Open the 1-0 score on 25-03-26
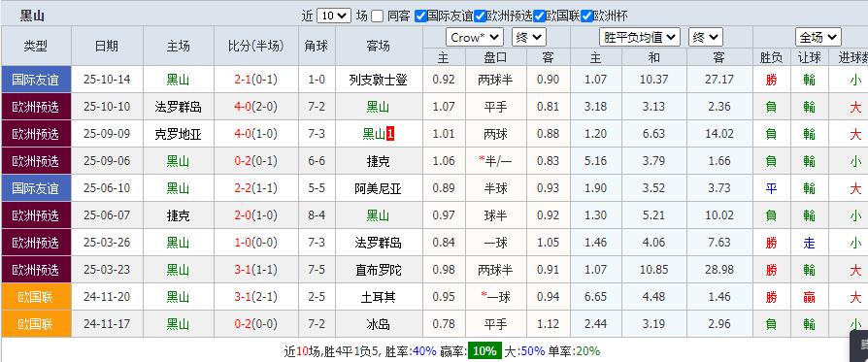The height and width of the screenshot is (362, 868). (243, 243)
